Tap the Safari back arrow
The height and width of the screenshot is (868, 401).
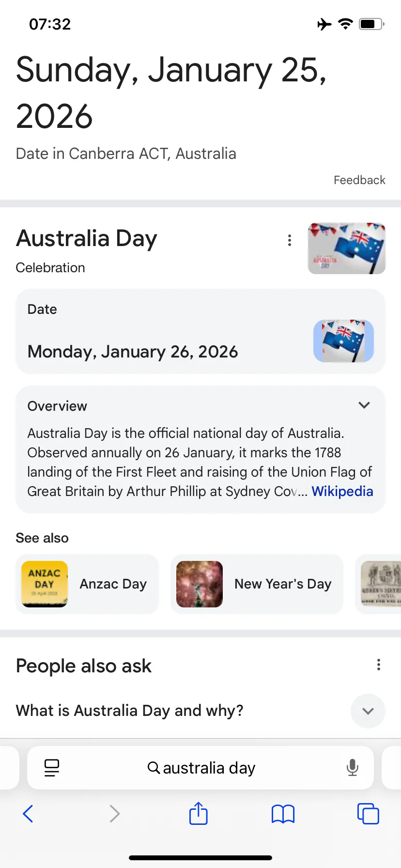click(x=28, y=814)
